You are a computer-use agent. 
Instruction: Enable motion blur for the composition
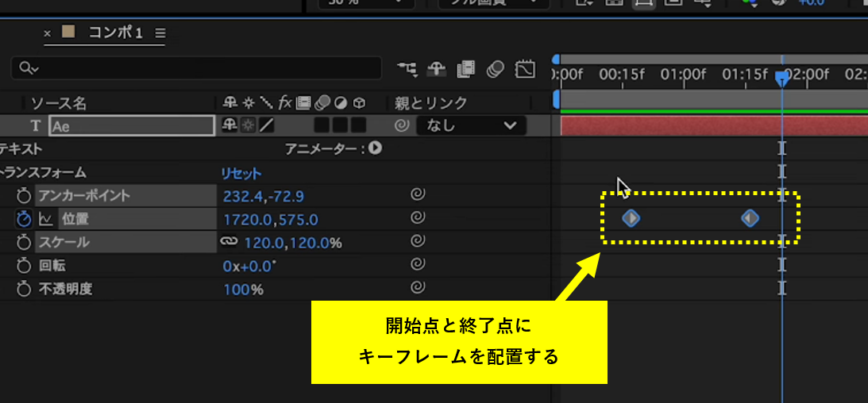(x=496, y=68)
